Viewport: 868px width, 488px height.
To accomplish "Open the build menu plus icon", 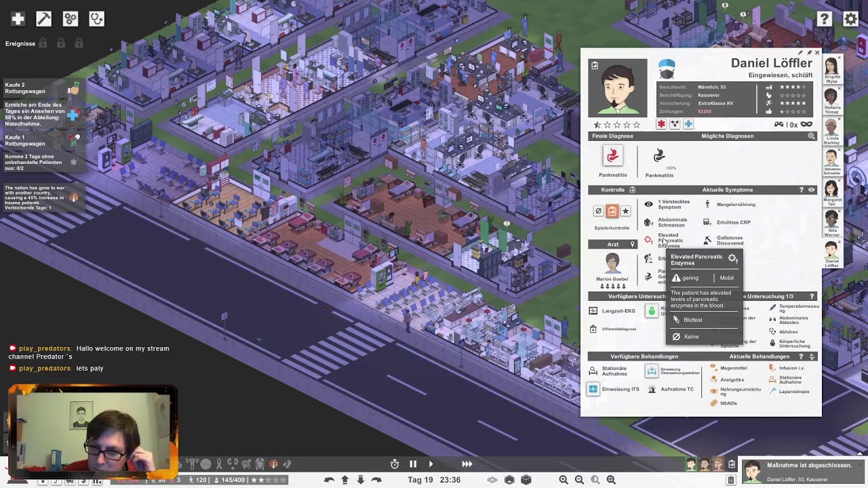I will click(18, 19).
